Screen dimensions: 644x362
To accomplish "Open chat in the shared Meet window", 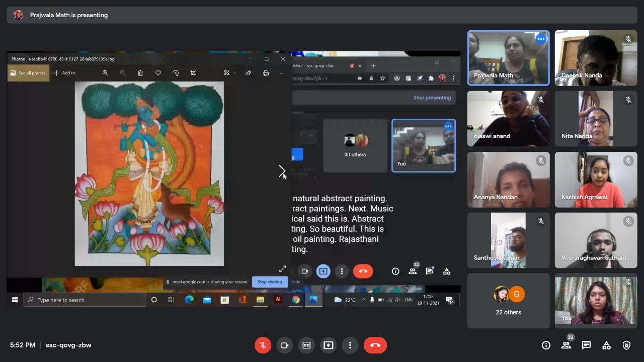I will point(430,271).
